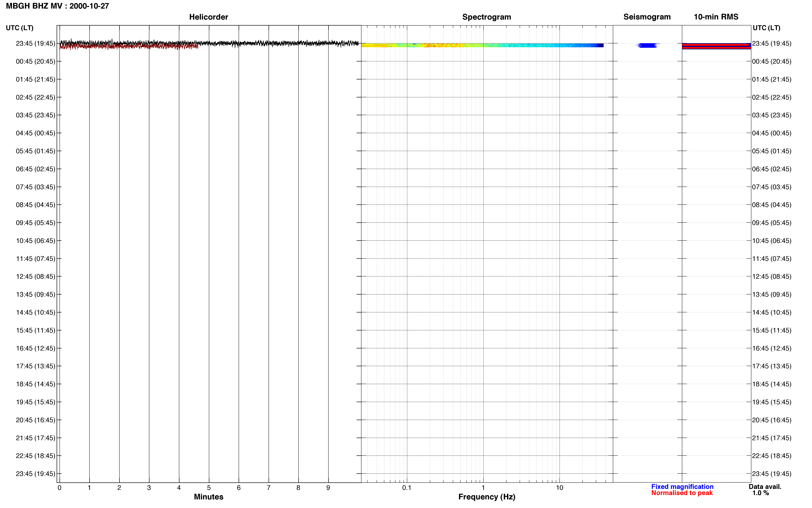Click the 'Data avail.' label
This screenshot has height=508, width=812.
click(x=765, y=486)
